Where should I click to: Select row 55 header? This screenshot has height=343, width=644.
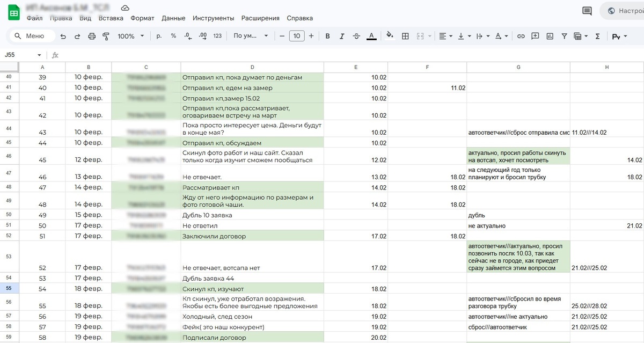tap(10, 288)
